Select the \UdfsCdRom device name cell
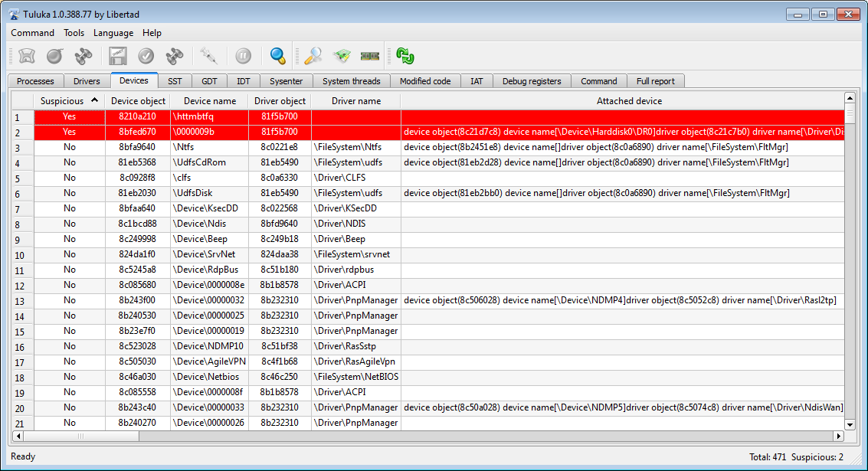The image size is (868, 471). point(210,162)
